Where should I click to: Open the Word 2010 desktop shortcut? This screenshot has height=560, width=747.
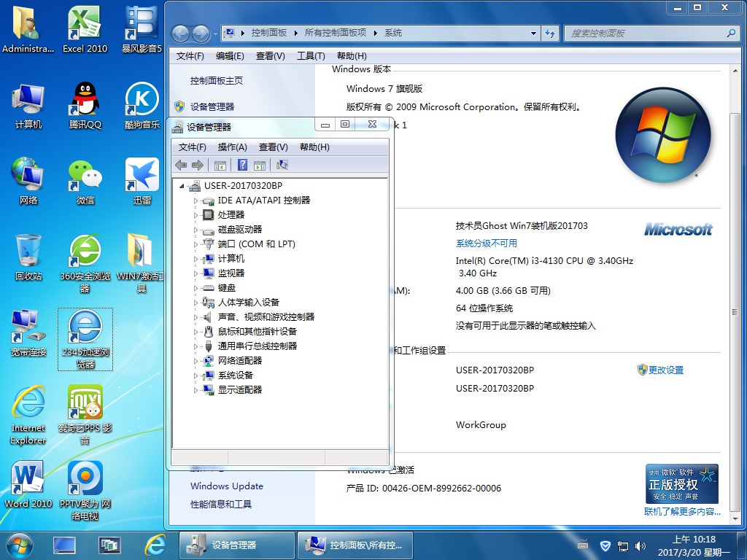28,485
